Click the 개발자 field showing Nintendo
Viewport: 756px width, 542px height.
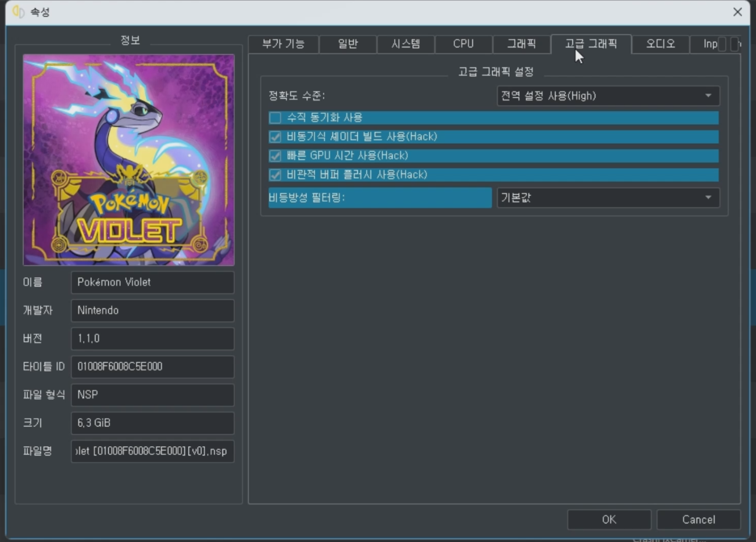pos(152,311)
